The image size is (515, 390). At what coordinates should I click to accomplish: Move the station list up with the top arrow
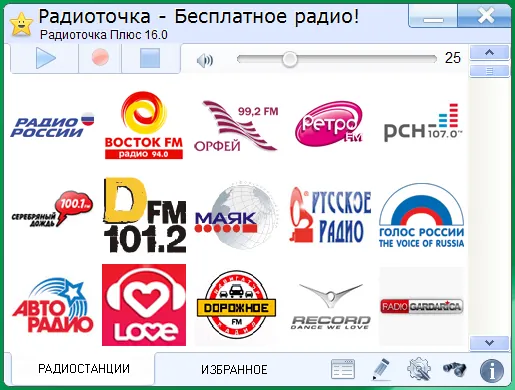tap(489, 53)
